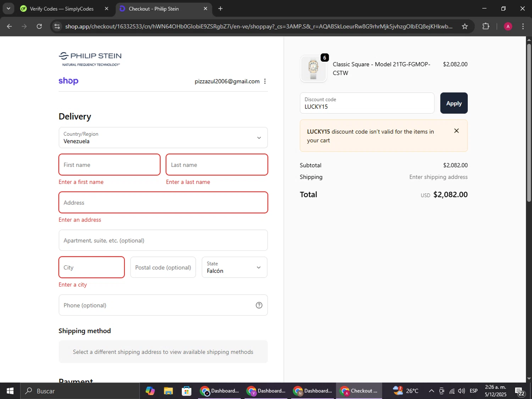The image size is (532, 399).
Task: Click the 'Enter a city' error text
Action: click(x=73, y=284)
